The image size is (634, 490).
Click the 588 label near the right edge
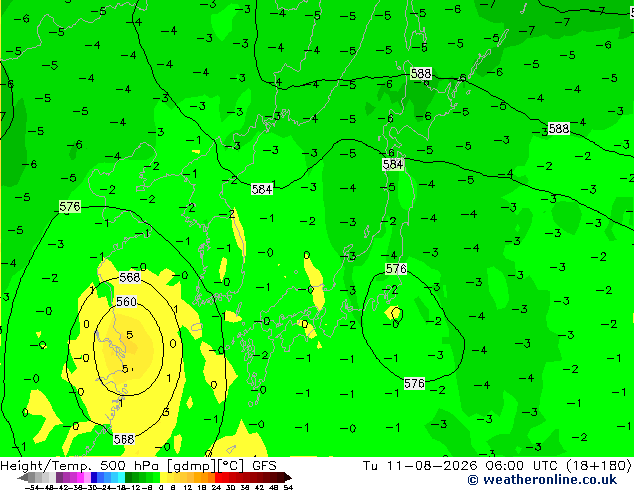click(x=559, y=129)
